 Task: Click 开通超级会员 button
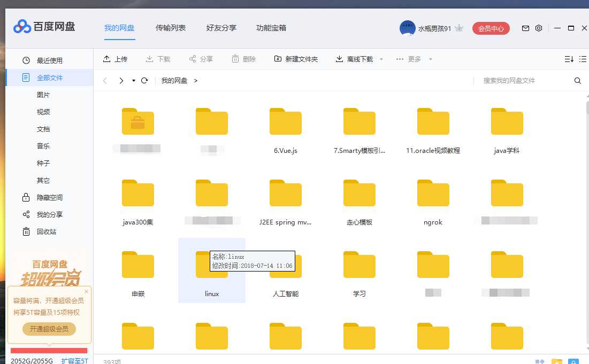[x=49, y=329]
